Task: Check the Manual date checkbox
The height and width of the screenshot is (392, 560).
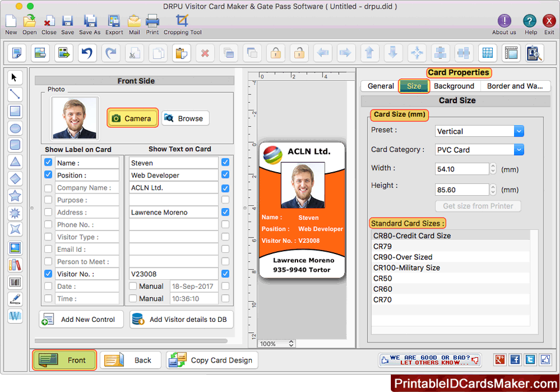Action: (x=133, y=286)
